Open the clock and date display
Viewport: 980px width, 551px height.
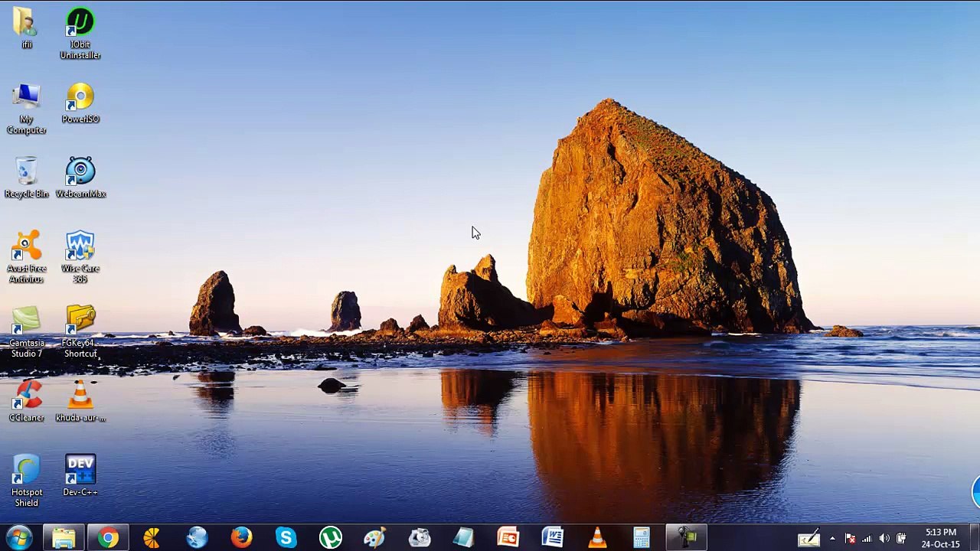pos(941,538)
